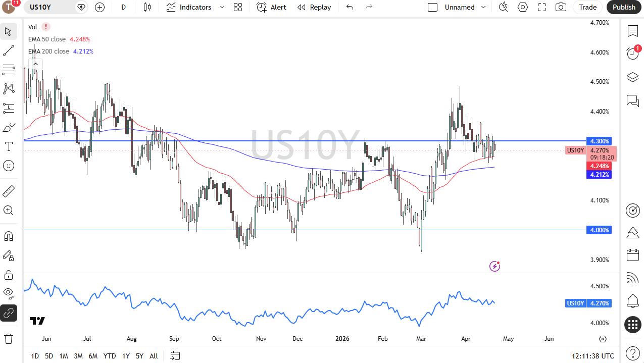
Task: Open the Trade panel
Action: pos(587,7)
